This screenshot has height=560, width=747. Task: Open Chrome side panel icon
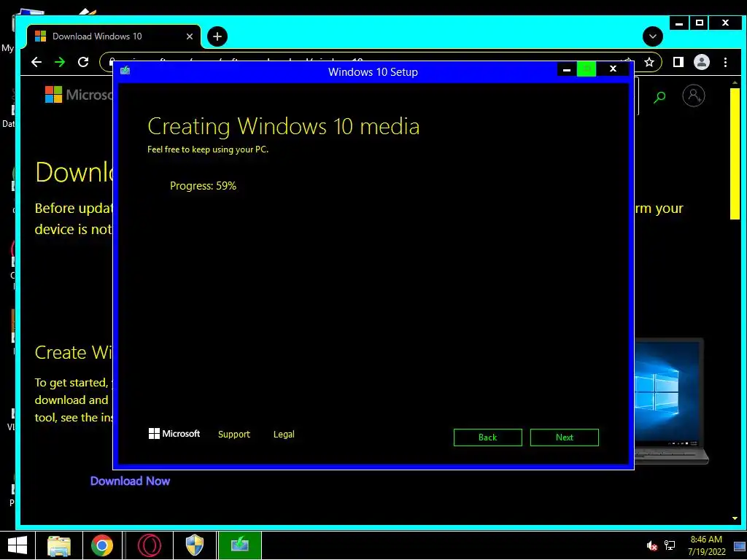click(678, 62)
